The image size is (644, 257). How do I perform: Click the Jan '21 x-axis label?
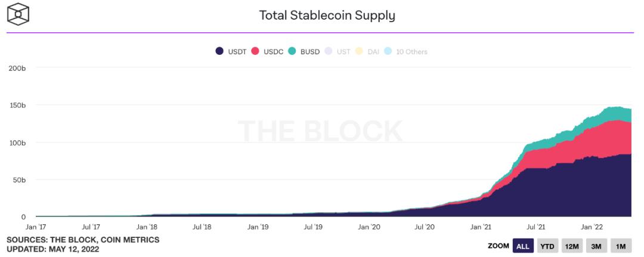(480, 227)
